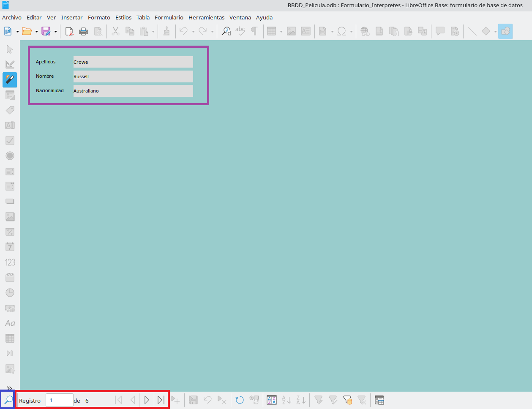Click the Refresh icon in navigation bar
This screenshot has width=532, height=409.
click(240, 400)
